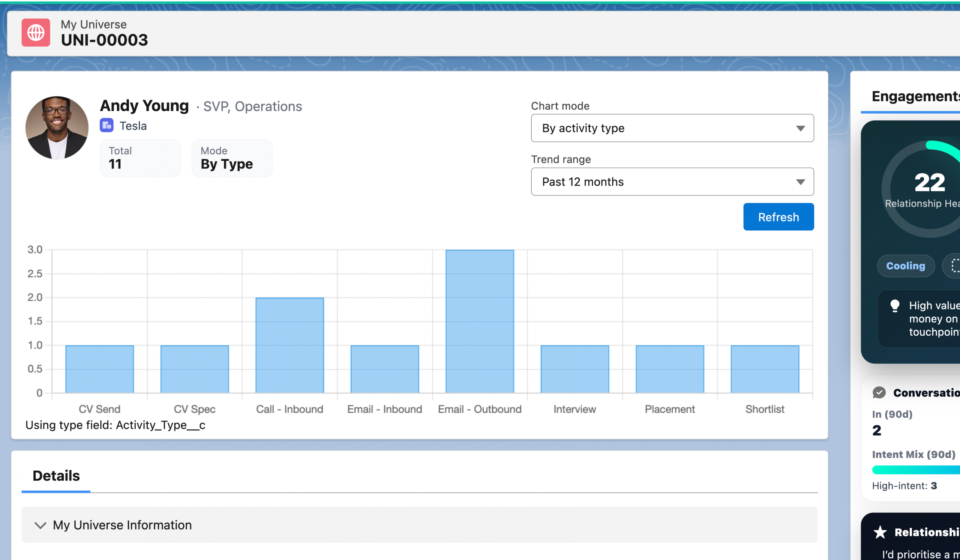The width and height of the screenshot is (960, 560).
Task: Open the Trend range dropdown
Action: [x=672, y=182]
